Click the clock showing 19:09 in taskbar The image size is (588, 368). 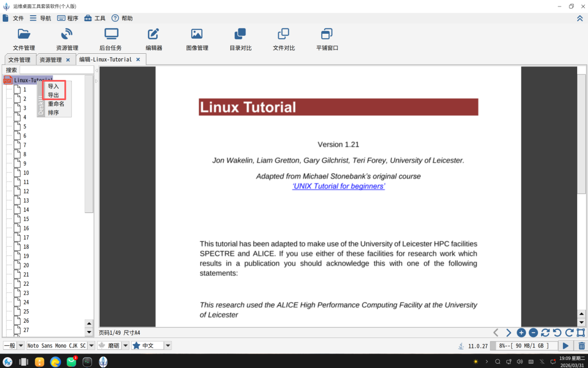click(572, 361)
